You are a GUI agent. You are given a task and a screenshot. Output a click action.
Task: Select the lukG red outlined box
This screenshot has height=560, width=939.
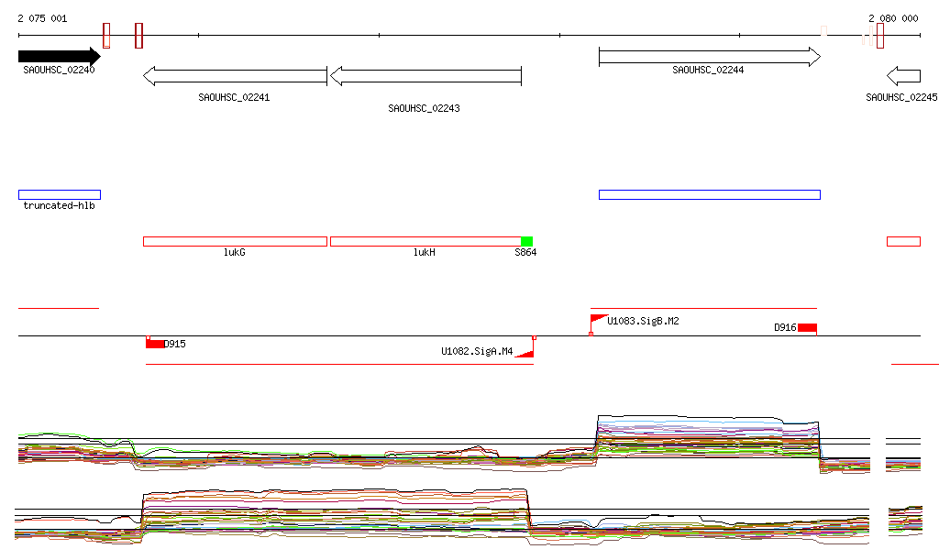pyautogui.click(x=235, y=241)
